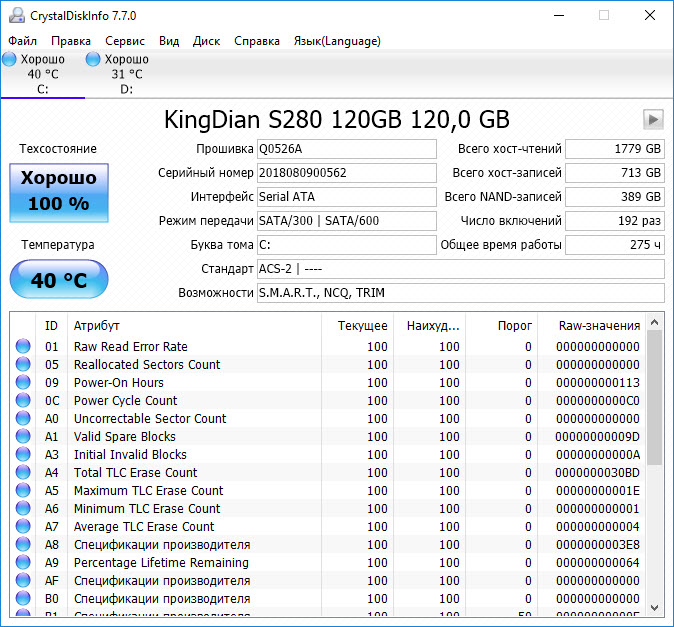Open the Вид menu
This screenshot has height=627, width=674.
(169, 41)
